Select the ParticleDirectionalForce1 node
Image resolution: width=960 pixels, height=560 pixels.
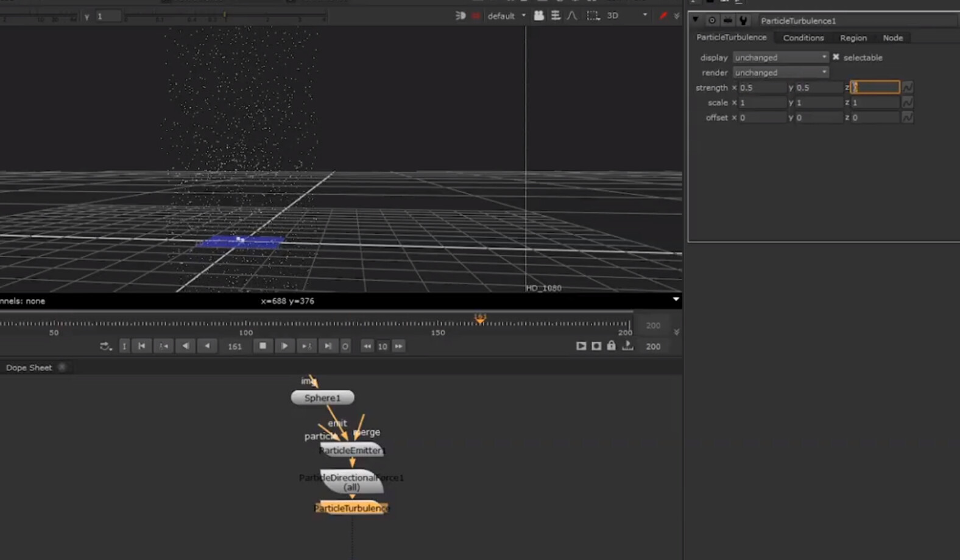click(352, 481)
